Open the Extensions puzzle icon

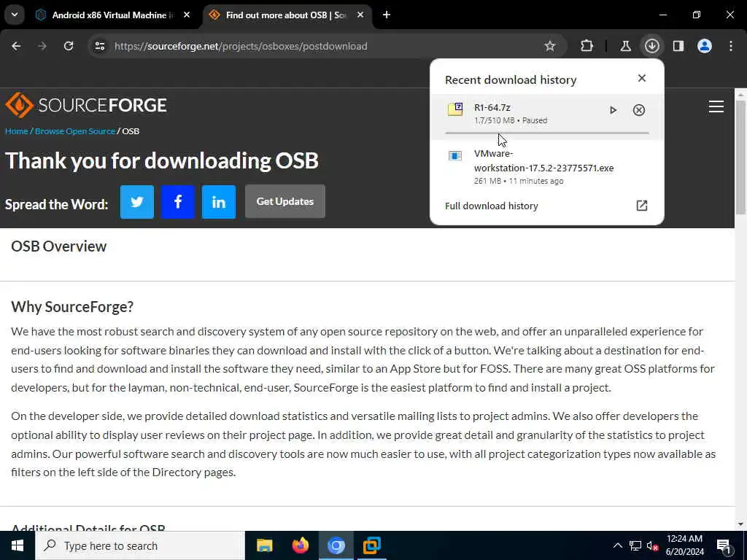[587, 46]
